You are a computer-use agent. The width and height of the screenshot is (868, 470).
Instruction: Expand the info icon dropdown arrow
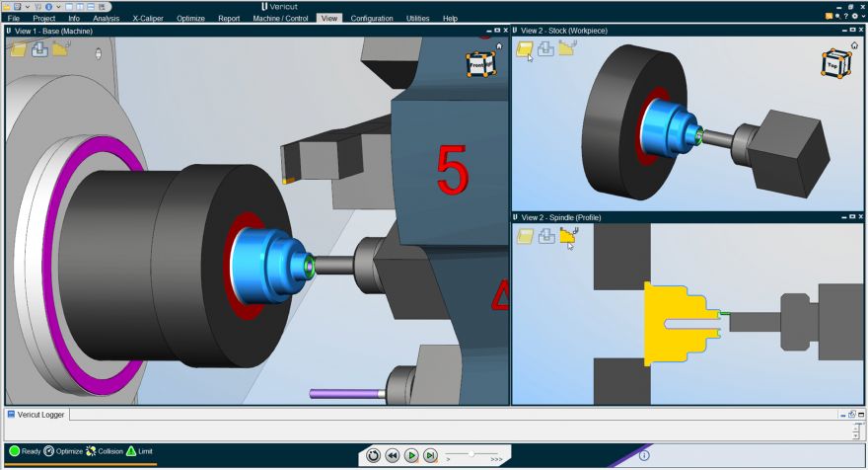58,7
